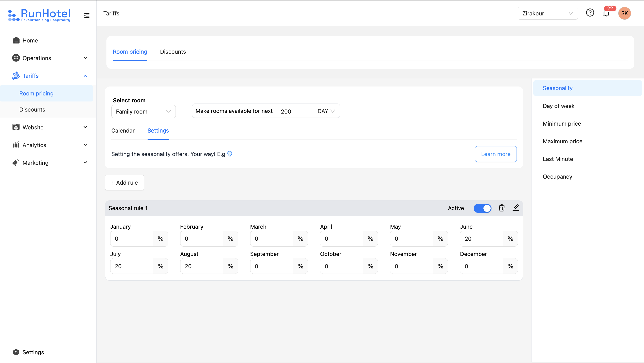Expand the Website menu chevron
The height and width of the screenshot is (363, 644).
[x=85, y=127]
